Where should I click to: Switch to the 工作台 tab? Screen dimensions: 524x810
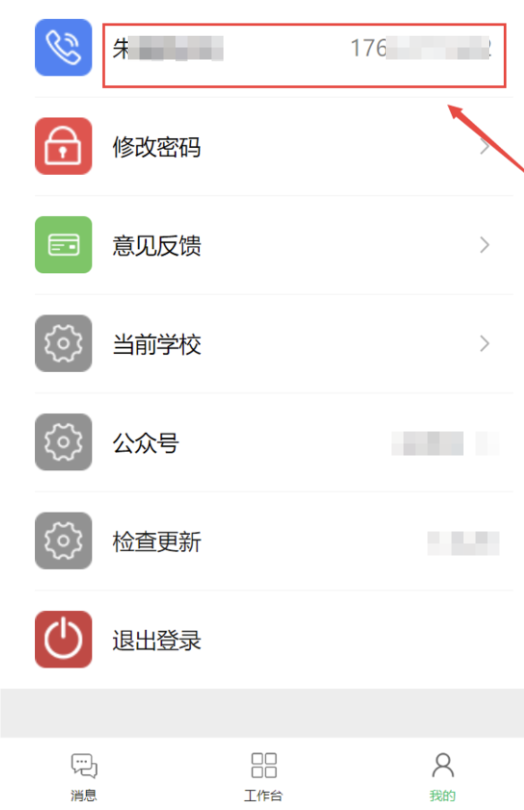click(x=264, y=776)
